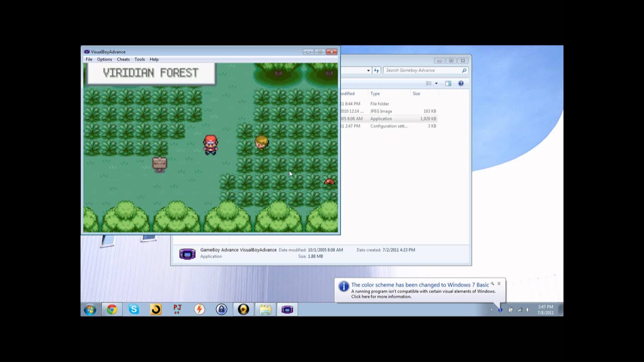Viewport: 644px width, 362px height.
Task: Click the VisualBoyAdvance title bar icon
Action: (x=87, y=52)
